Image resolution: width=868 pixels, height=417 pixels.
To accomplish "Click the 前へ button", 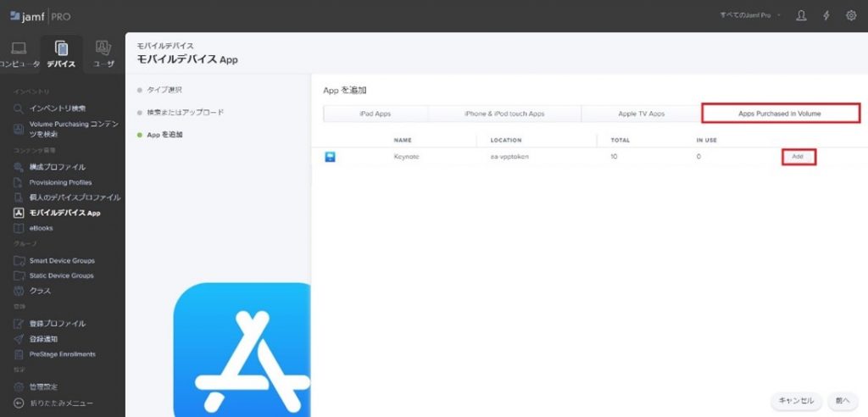I will (x=842, y=401).
